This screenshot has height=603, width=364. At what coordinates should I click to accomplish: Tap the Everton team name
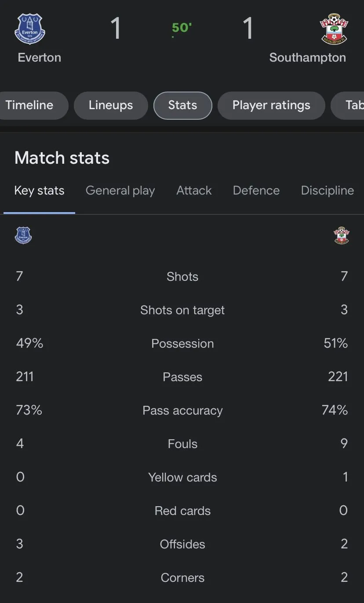point(40,58)
